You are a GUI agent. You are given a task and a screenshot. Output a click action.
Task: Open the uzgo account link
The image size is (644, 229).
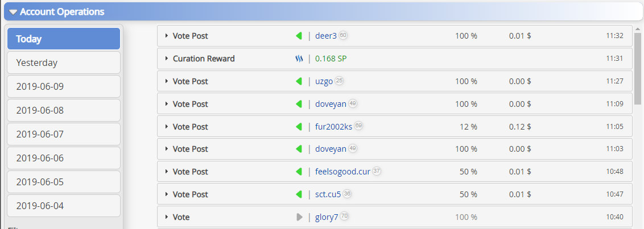pos(324,81)
